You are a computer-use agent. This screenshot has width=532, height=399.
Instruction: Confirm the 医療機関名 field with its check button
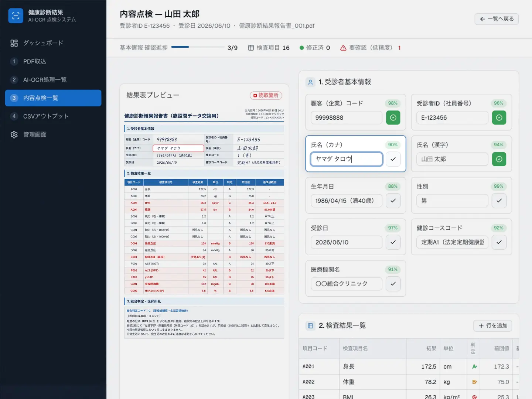(393, 284)
